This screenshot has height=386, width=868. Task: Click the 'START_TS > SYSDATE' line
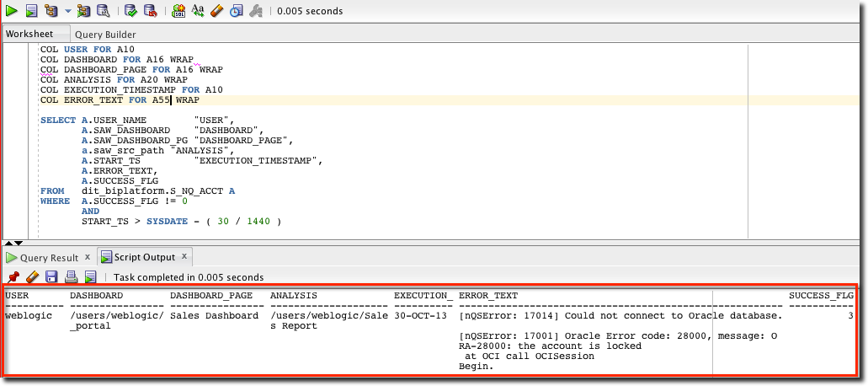(x=181, y=221)
